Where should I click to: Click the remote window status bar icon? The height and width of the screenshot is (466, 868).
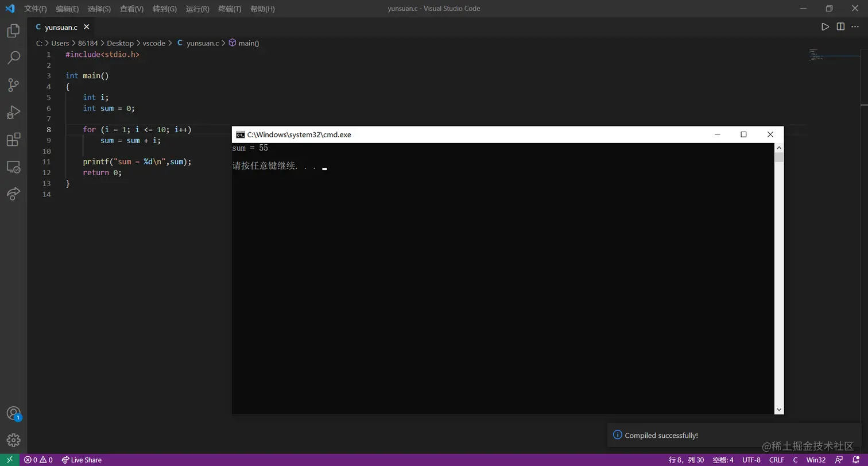point(10,460)
